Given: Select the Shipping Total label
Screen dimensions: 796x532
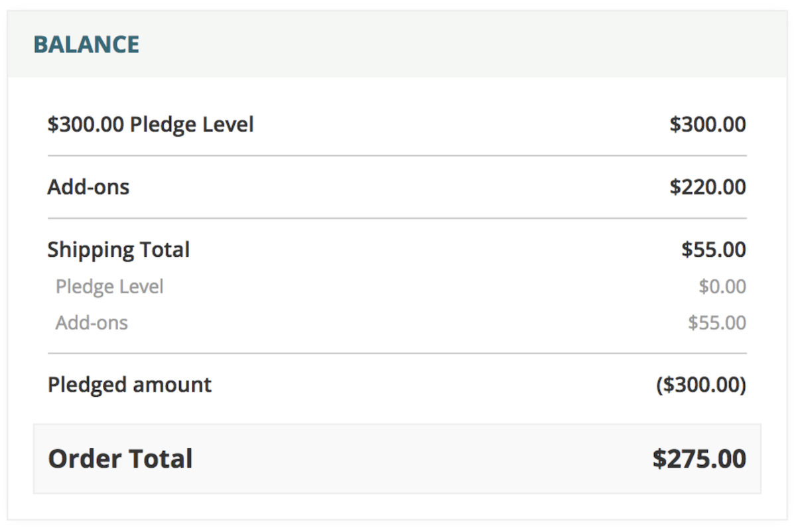Looking at the screenshot, I should coord(119,250).
